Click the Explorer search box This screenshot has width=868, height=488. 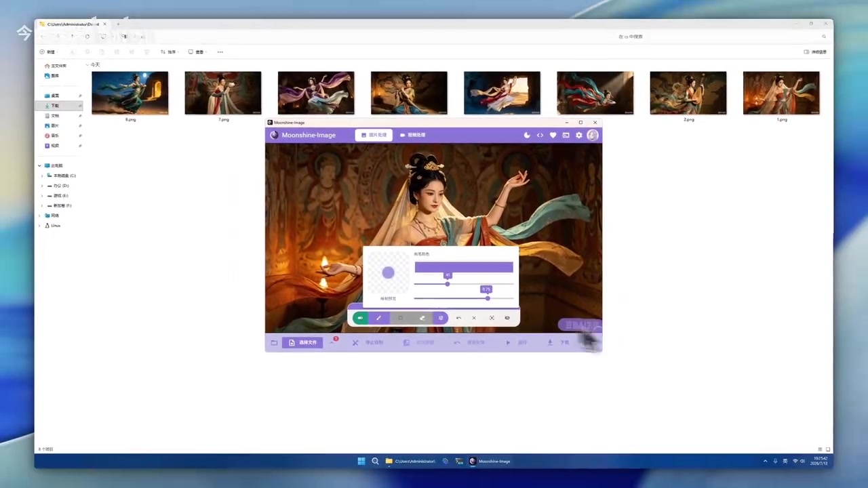[x=722, y=37]
